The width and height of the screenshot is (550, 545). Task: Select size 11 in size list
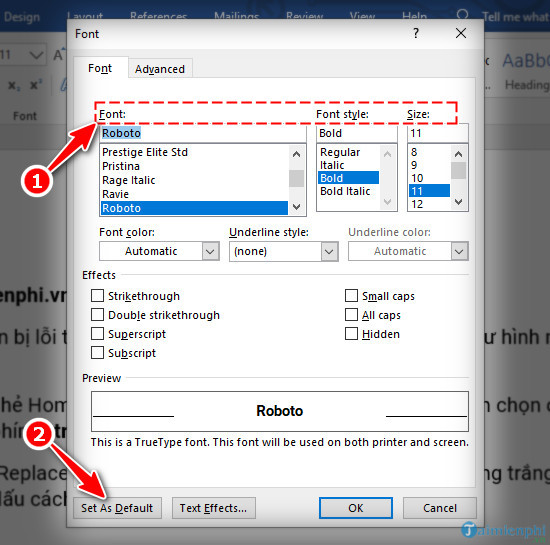tap(429, 191)
